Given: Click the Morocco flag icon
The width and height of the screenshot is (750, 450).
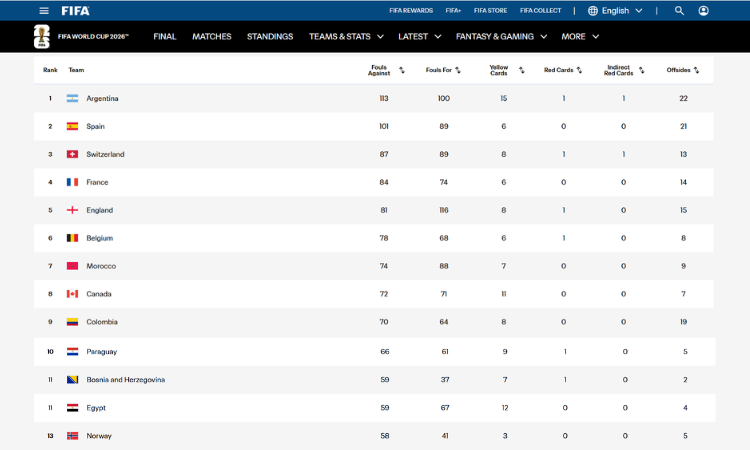Looking at the screenshot, I should pyautogui.click(x=72, y=266).
